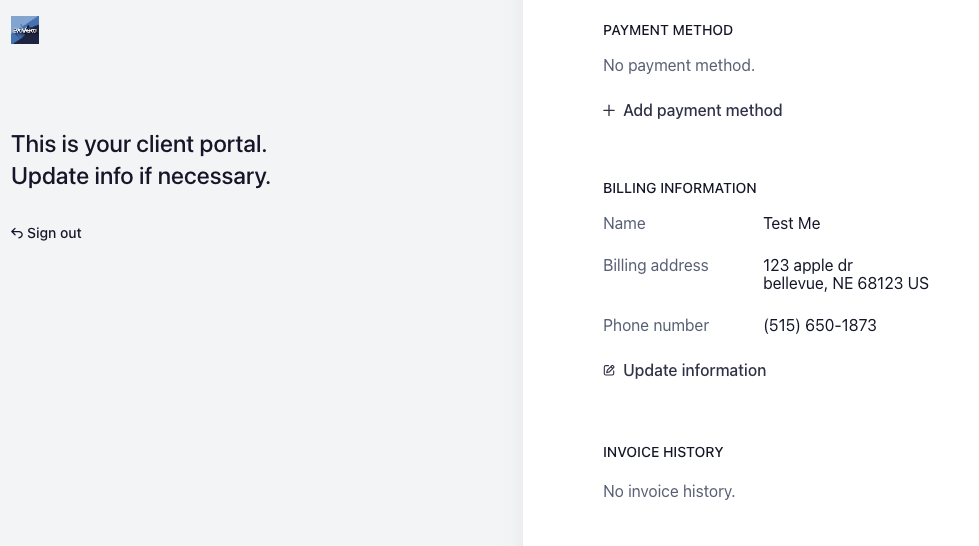Viewport: 979px width, 546px height.
Task: Click the "Name" field label
Action: click(624, 223)
